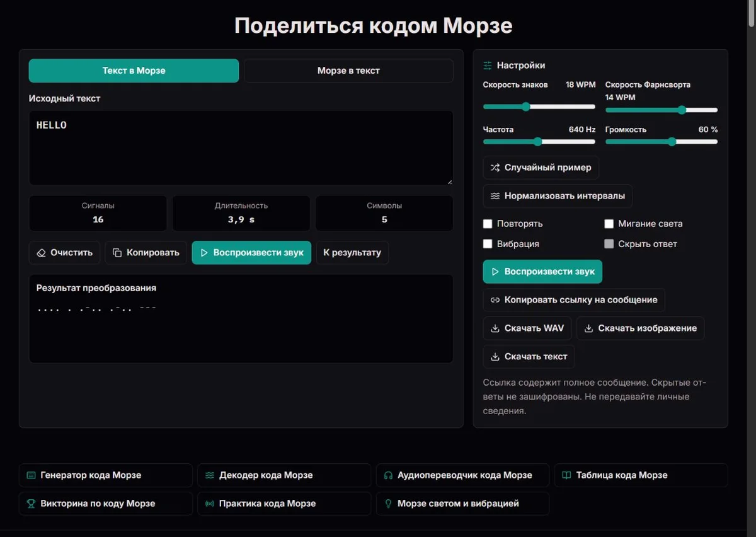The height and width of the screenshot is (537, 756).
Task: Adjust the Скорость знаков slider
Action: [x=539, y=107]
